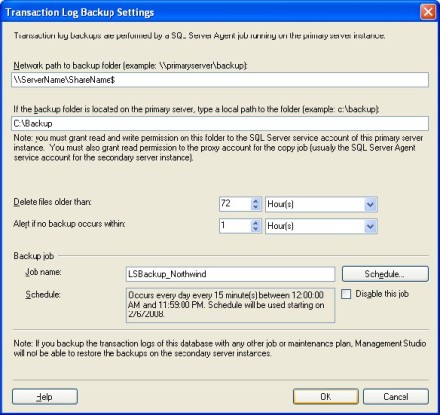
Task: Open the Schedule... button
Action: [x=385, y=274]
